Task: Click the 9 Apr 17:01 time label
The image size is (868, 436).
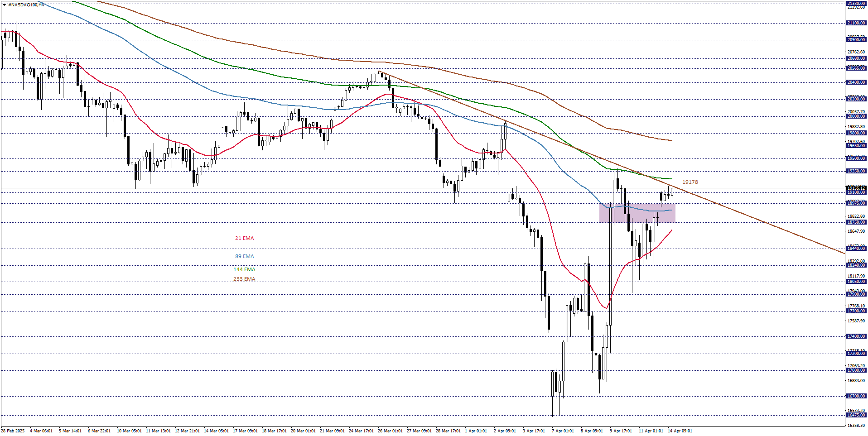Action: point(621,431)
